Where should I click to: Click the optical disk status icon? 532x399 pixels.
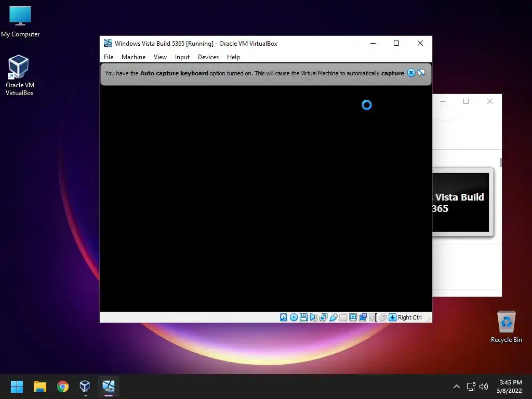[294, 317]
